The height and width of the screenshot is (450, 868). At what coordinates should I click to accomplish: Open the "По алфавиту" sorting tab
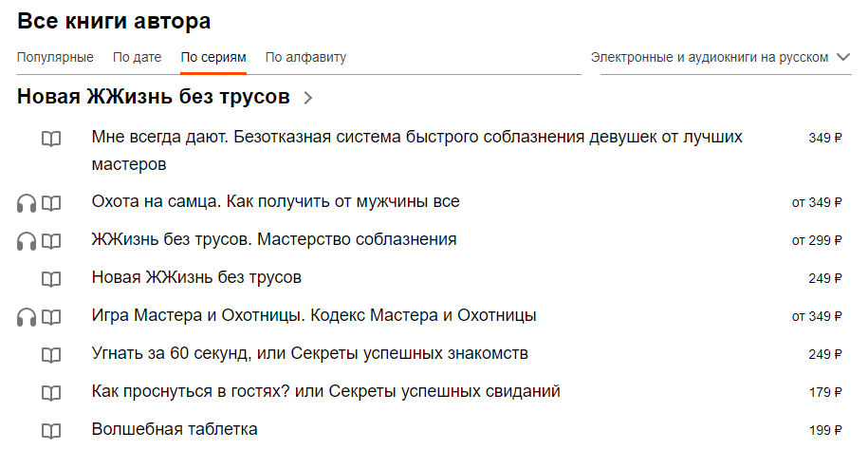(x=305, y=57)
